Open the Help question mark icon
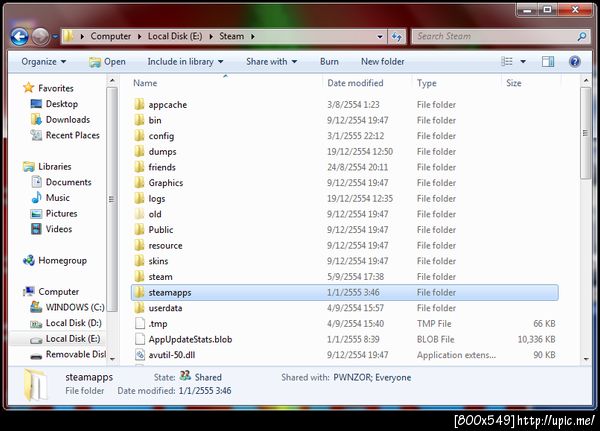600x431 pixels. pyautogui.click(x=575, y=62)
